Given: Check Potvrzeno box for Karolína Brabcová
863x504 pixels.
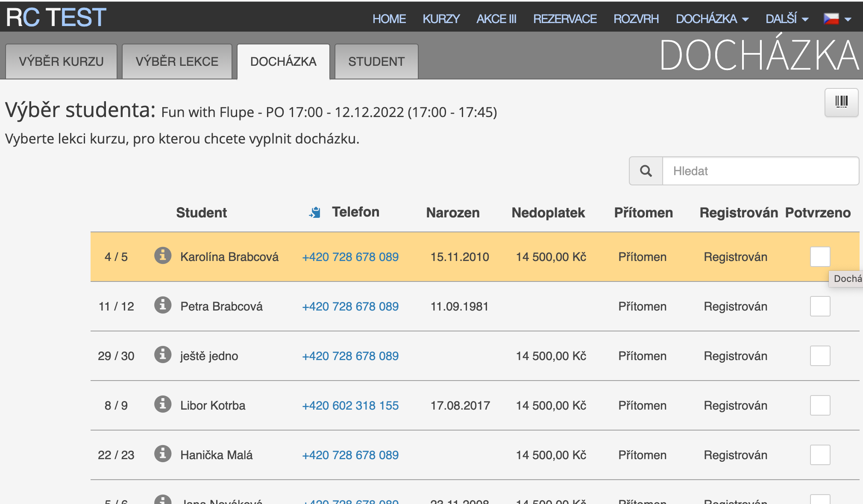Looking at the screenshot, I should click(x=820, y=257).
